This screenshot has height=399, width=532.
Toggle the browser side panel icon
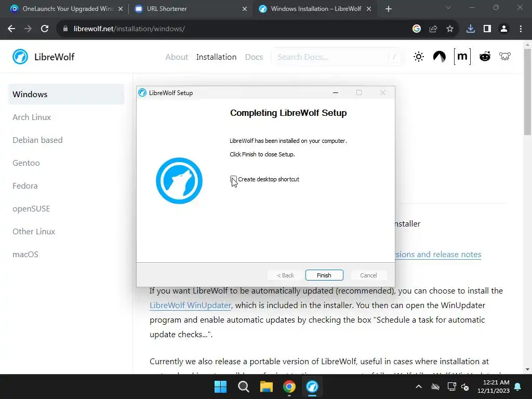point(487,29)
